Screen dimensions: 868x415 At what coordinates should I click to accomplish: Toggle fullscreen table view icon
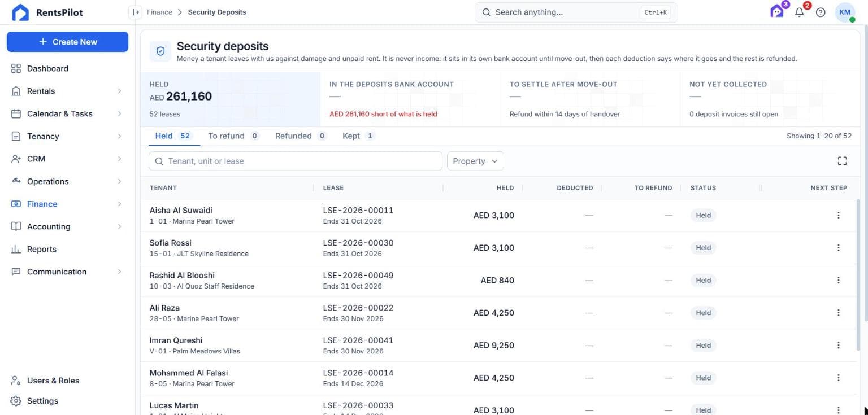(842, 161)
